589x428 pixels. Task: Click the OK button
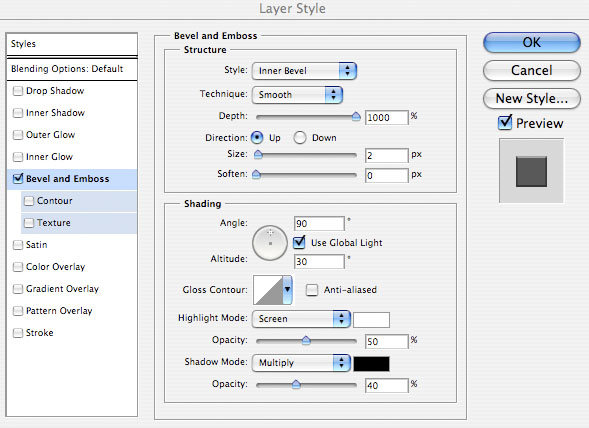coord(532,42)
